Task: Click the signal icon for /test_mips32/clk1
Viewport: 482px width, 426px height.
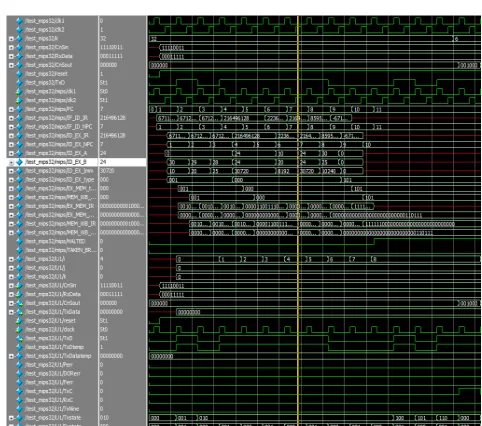Action: [x=19, y=21]
